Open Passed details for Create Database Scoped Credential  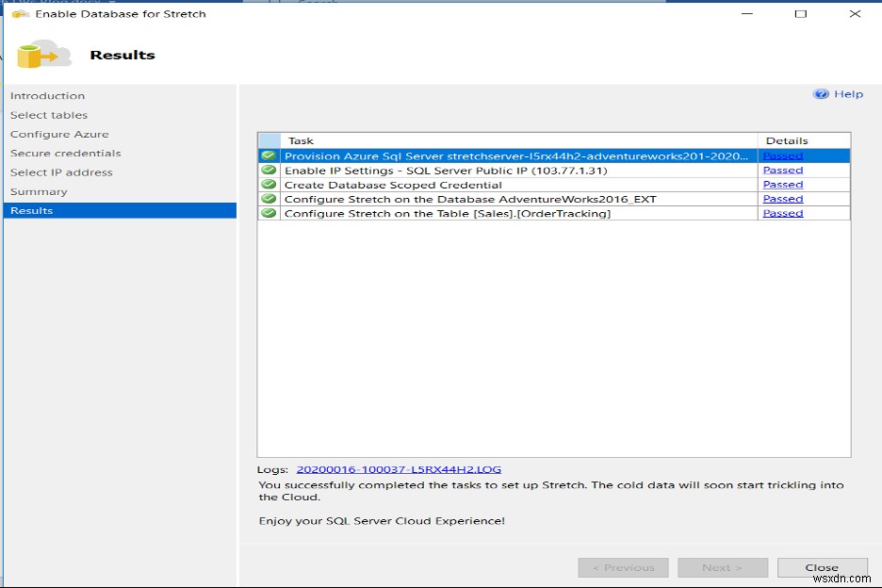coord(782,185)
